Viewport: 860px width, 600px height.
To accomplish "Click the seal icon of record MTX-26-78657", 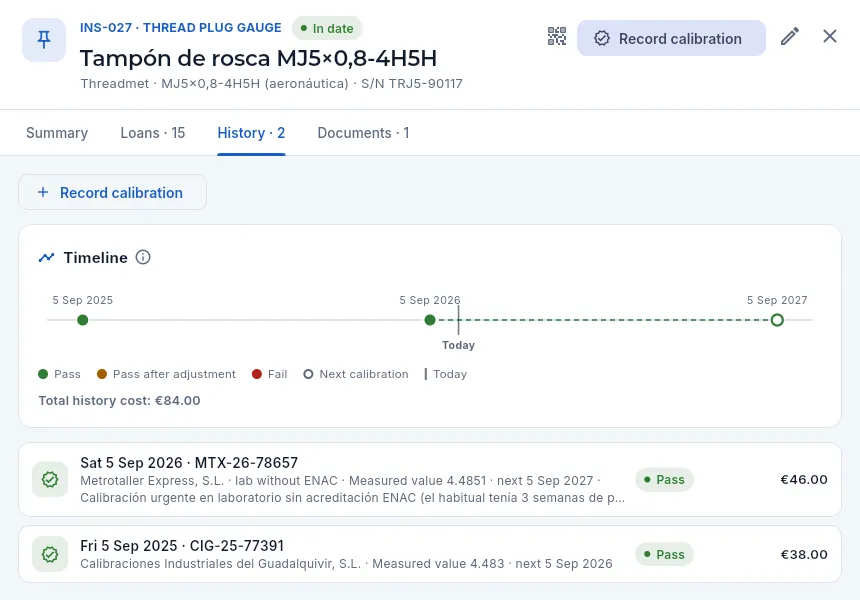I will coord(50,479).
